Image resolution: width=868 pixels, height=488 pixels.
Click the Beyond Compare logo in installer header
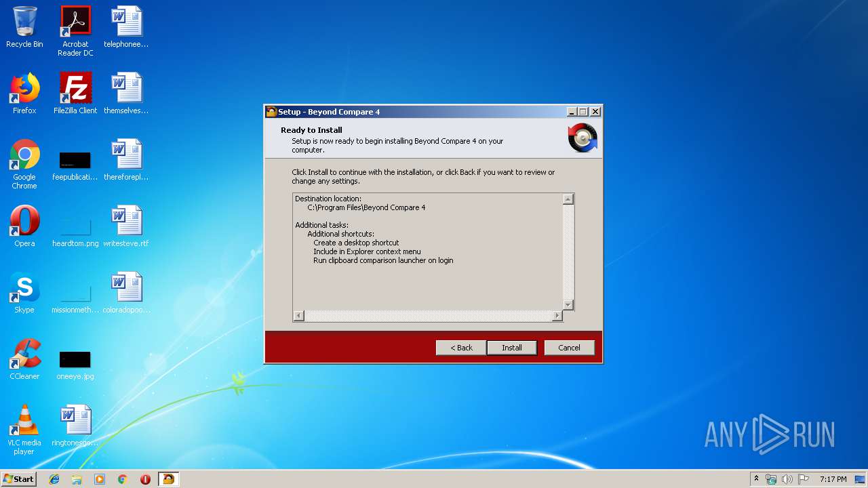pos(583,138)
